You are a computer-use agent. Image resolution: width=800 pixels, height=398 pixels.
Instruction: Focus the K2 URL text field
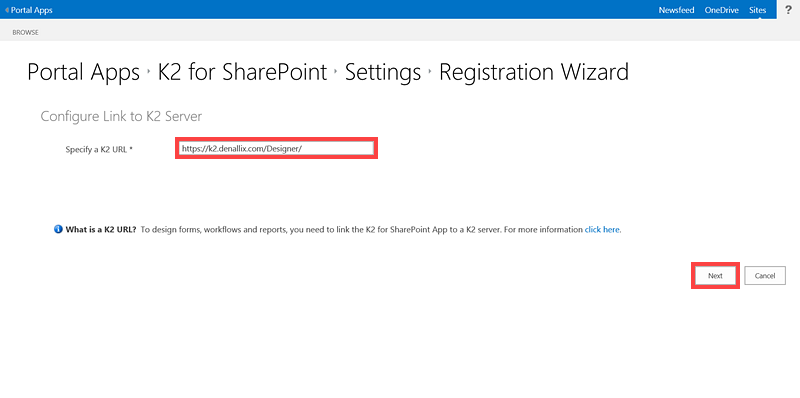(277, 148)
